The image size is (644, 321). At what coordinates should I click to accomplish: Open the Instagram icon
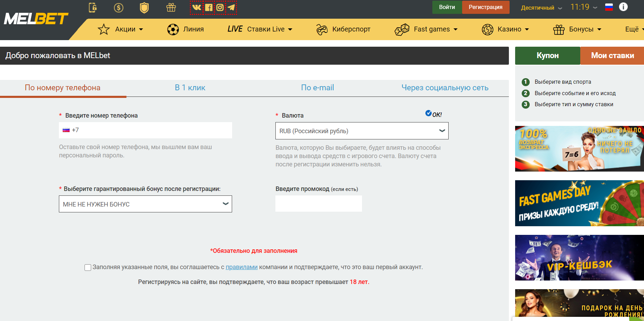(220, 7)
